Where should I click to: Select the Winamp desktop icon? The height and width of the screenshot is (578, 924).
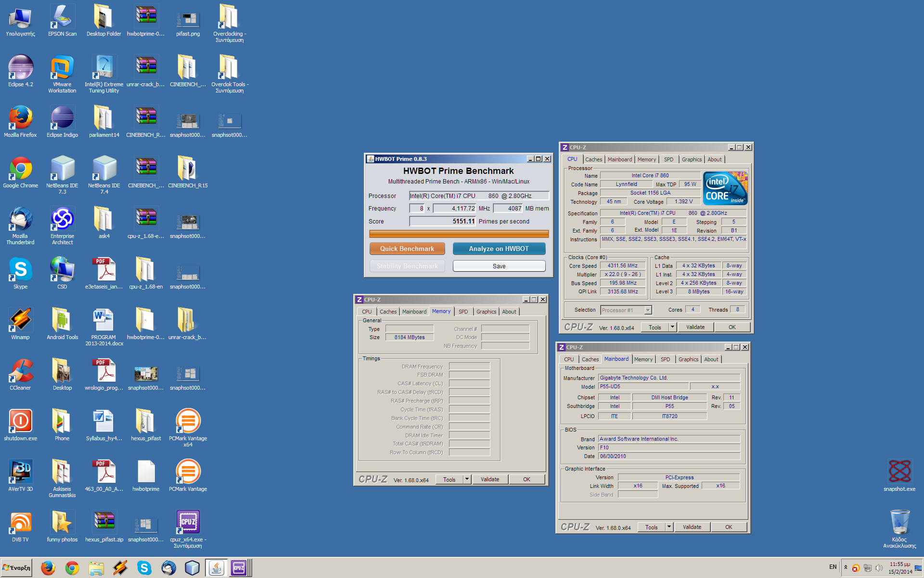[21, 324]
